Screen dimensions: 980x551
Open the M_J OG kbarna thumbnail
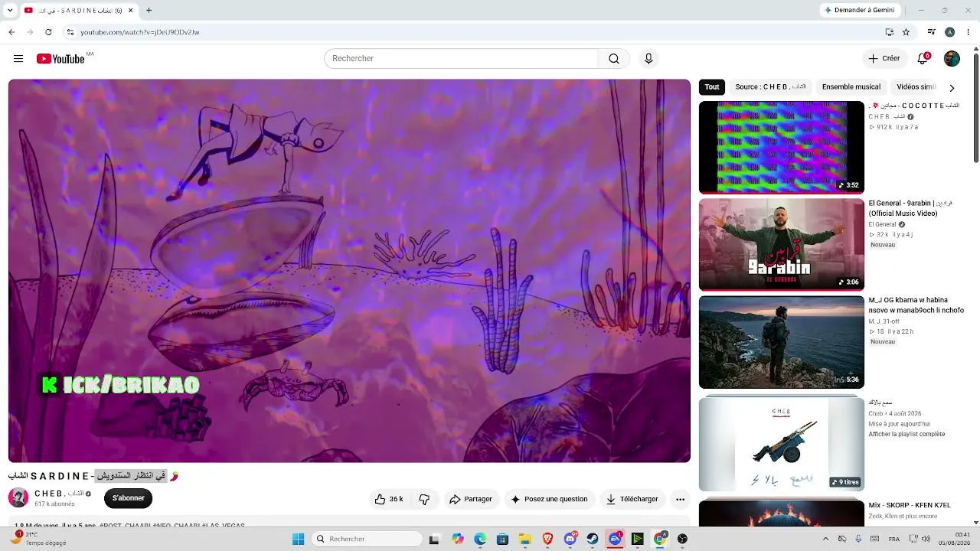781,342
